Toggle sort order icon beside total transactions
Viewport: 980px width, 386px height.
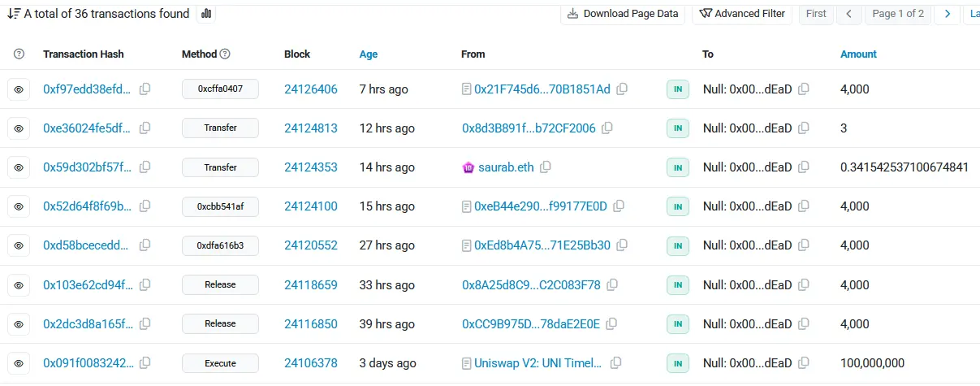point(13,14)
